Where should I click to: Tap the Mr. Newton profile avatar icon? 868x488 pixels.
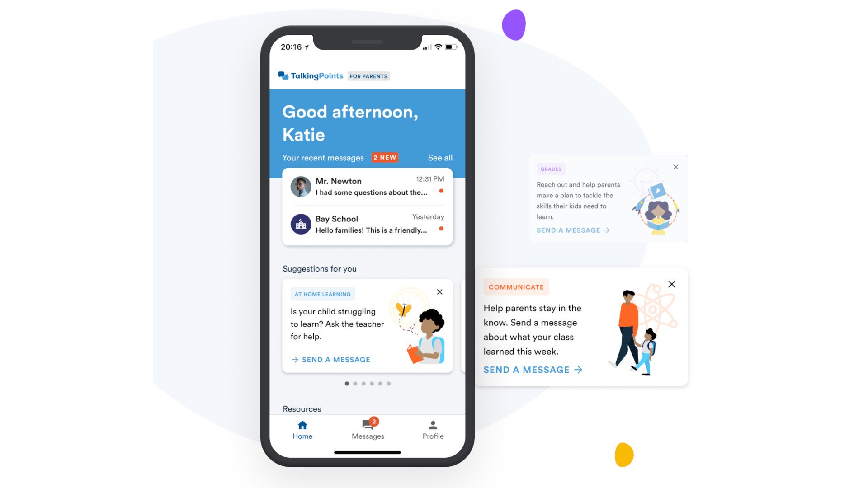click(300, 186)
